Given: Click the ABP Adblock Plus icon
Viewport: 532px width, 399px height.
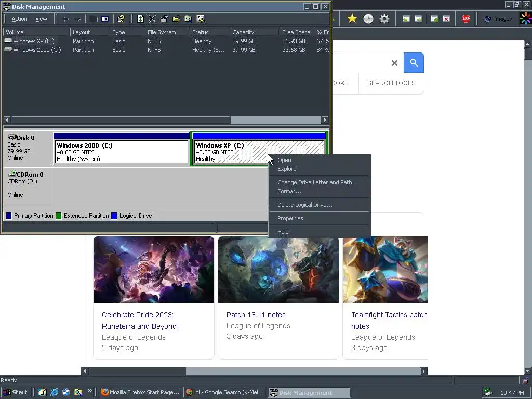Looking at the screenshot, I should (466, 19).
